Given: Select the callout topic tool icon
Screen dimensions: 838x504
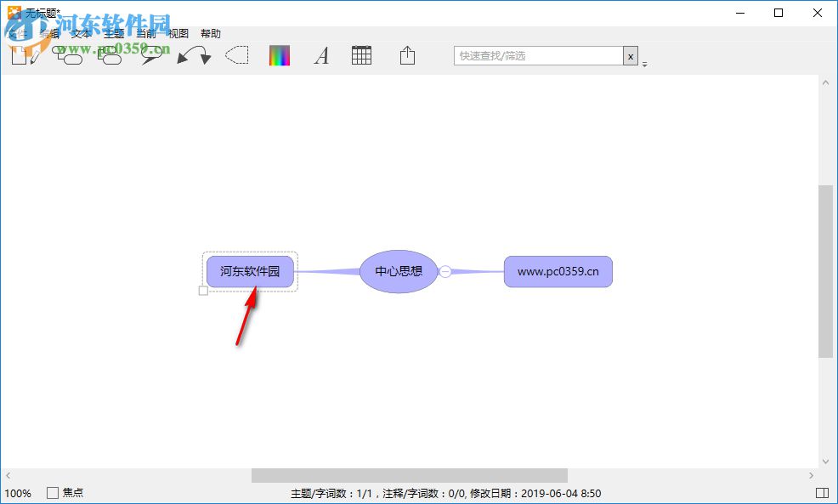Looking at the screenshot, I should pos(151,54).
